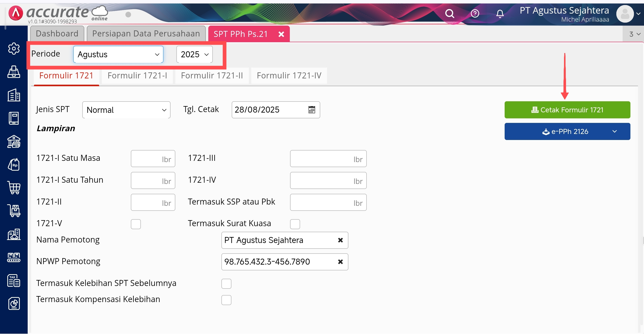Expand the Jenis SPT Normal dropdown

coord(126,110)
